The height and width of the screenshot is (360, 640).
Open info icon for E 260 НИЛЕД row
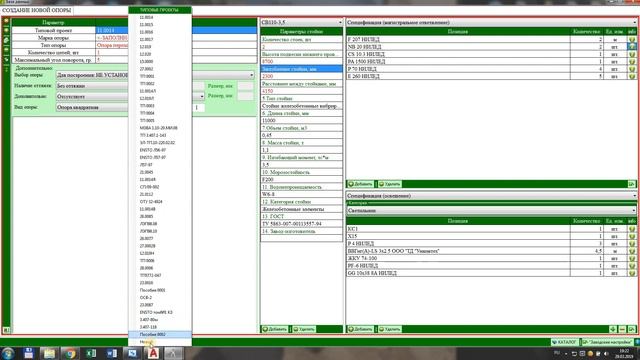tap(632, 76)
